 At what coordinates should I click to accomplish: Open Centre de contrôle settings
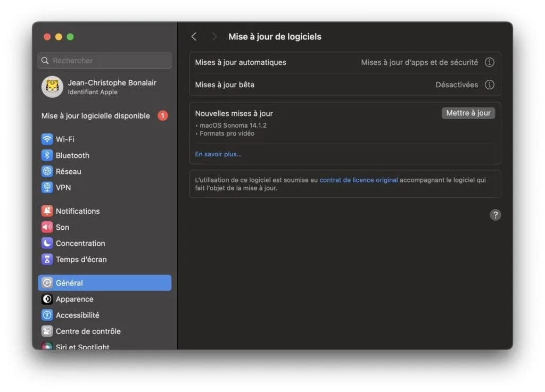(88, 331)
